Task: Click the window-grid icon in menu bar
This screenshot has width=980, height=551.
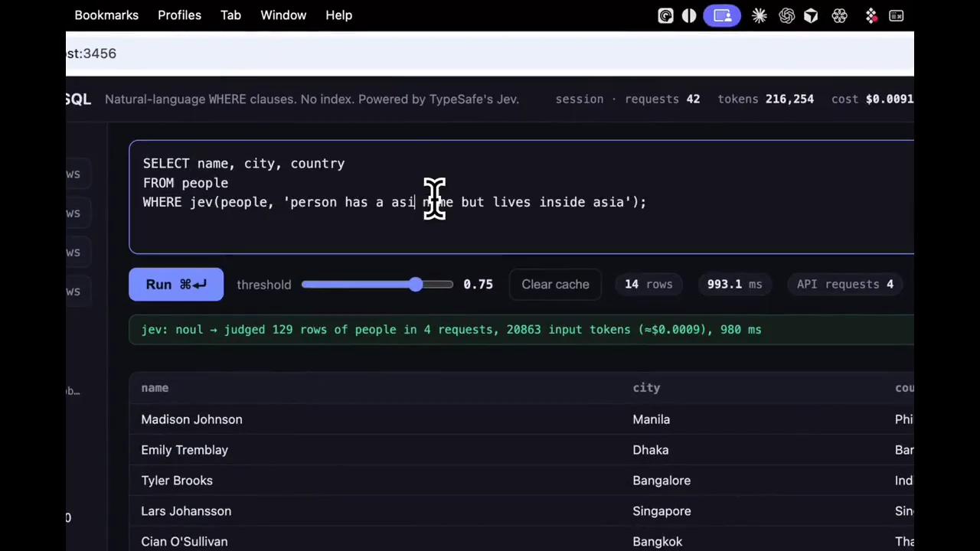Action: 896,15
